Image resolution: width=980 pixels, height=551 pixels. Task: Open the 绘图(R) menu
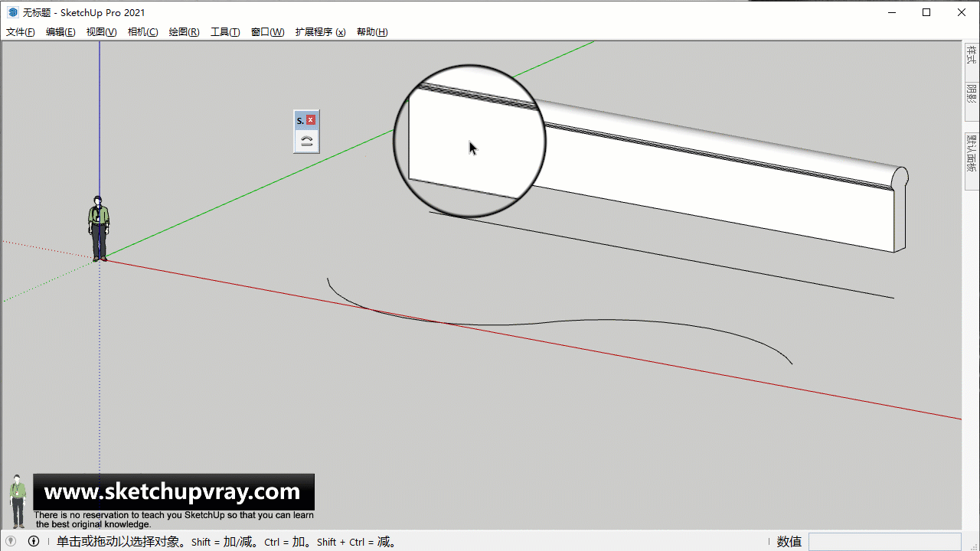tap(184, 32)
